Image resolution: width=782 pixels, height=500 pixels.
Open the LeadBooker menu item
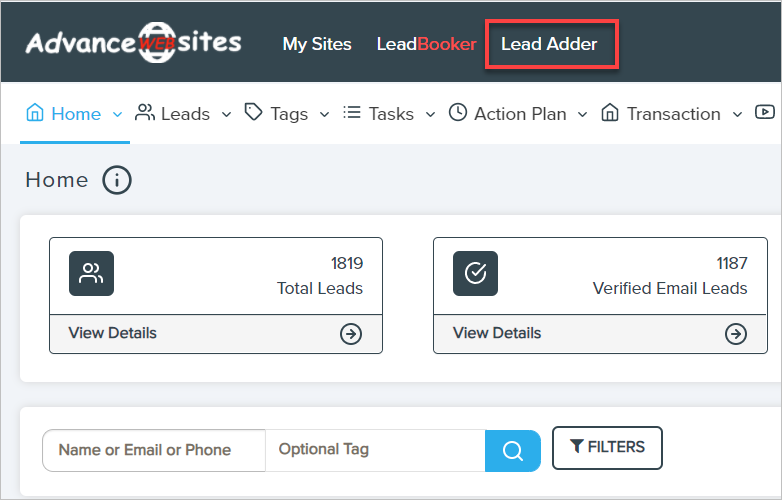coord(426,44)
